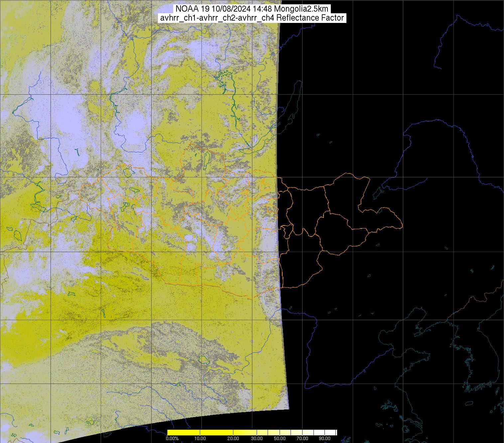The image size is (504, 443).
Task: Pick the white 90–100 colorbar segment
Action: (330, 432)
